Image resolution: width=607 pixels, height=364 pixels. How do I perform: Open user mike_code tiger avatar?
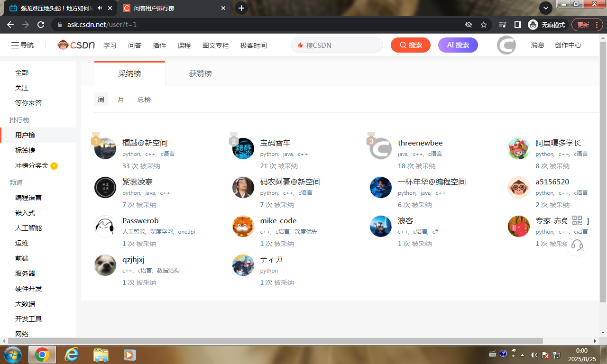point(243,226)
